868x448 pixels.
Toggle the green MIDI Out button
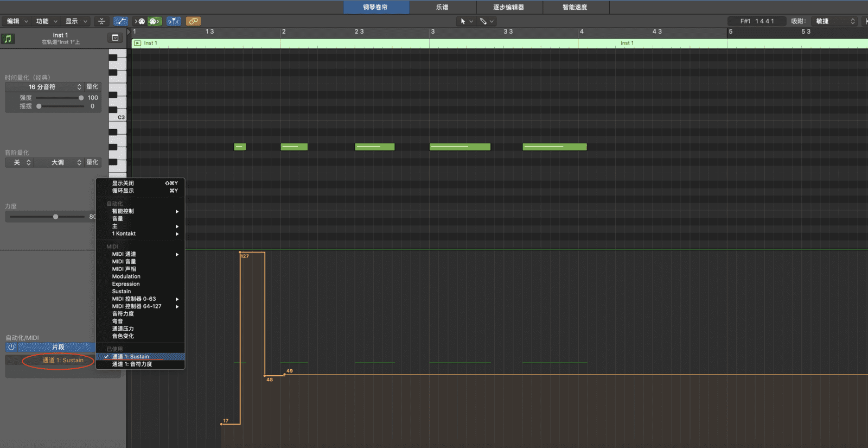pos(155,21)
